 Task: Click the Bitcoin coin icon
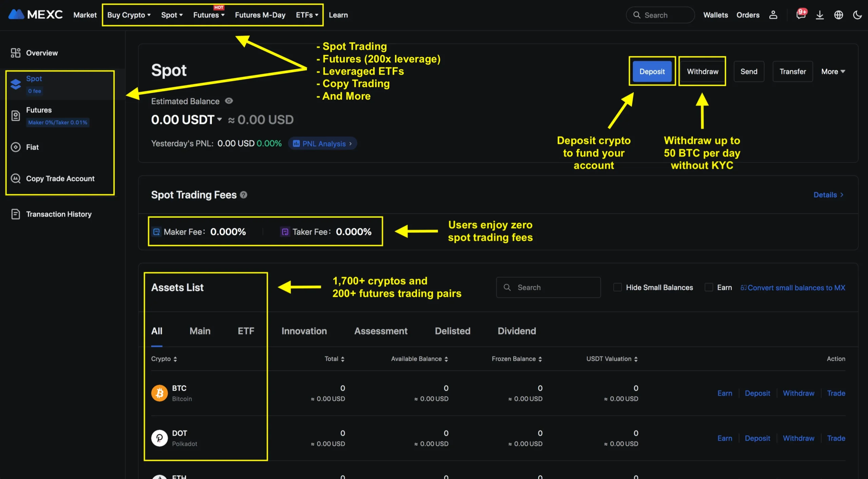(x=159, y=393)
